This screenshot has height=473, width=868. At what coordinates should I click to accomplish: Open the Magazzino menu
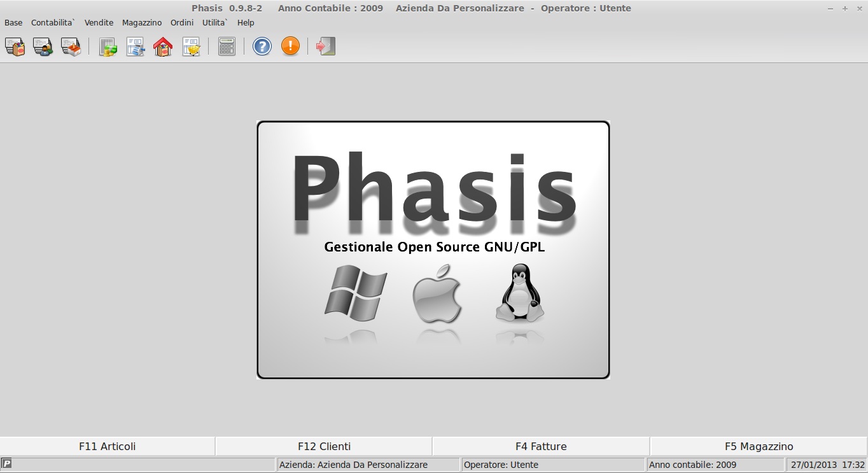[142, 22]
